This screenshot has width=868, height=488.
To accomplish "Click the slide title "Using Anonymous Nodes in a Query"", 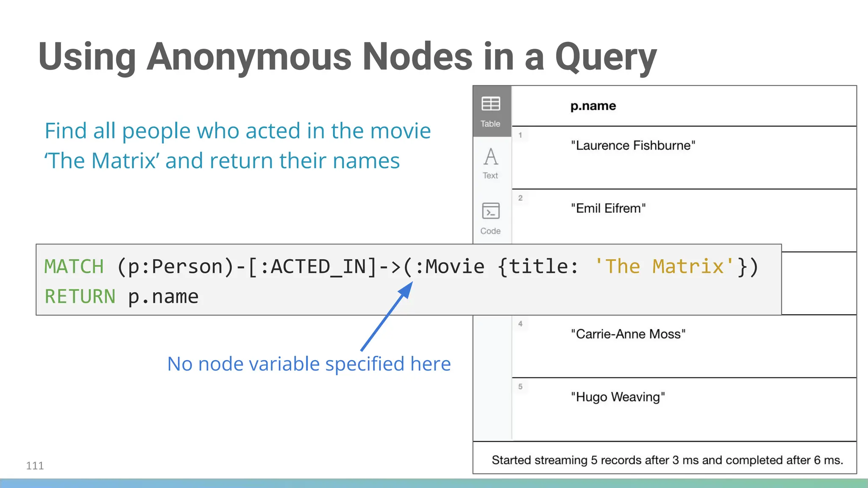I will [x=348, y=57].
